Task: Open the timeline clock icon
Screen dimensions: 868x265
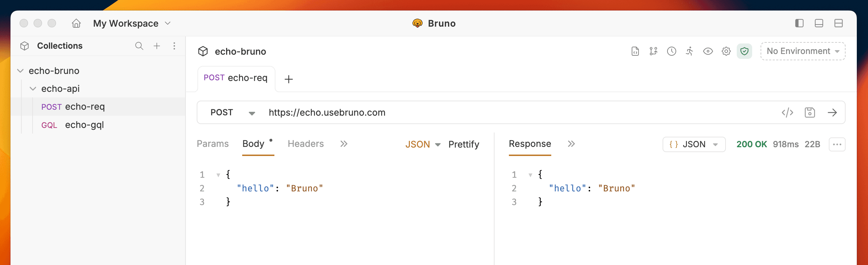Action: click(x=671, y=51)
